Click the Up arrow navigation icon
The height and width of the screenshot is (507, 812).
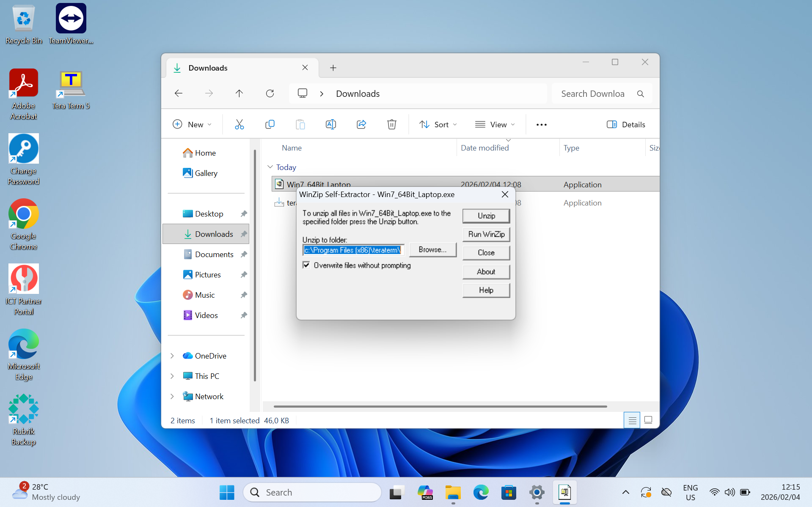(x=239, y=93)
